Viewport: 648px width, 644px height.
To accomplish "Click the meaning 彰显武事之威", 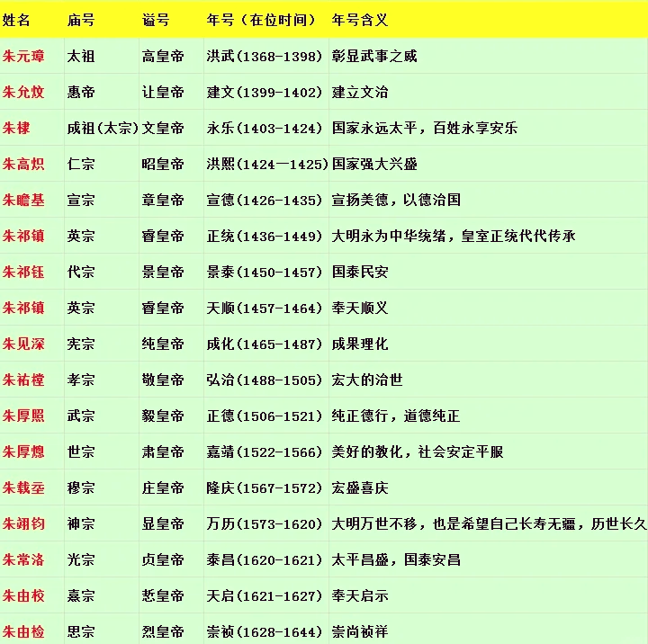I will pos(374,56).
